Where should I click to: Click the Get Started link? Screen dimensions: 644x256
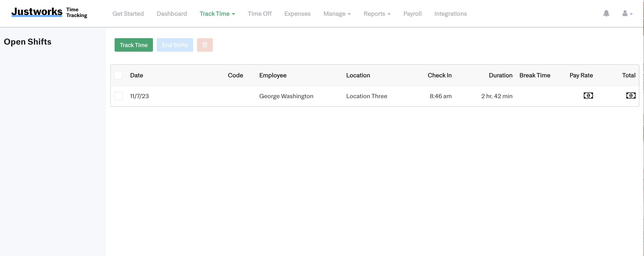pos(128,14)
